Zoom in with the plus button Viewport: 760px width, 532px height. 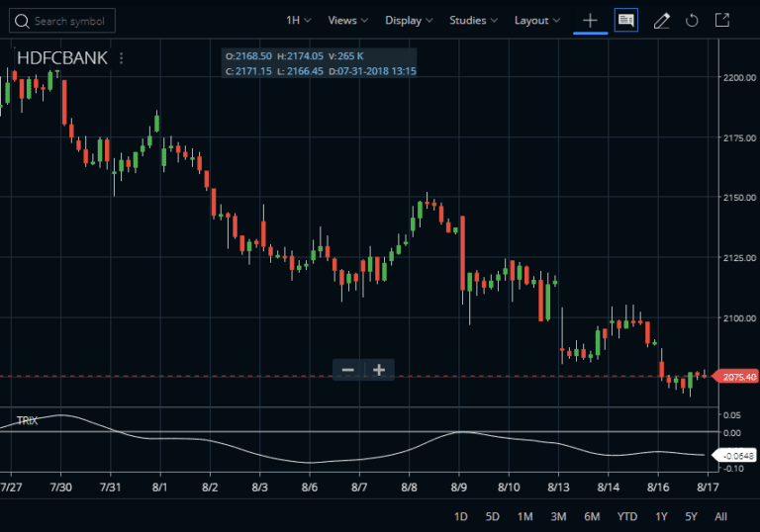point(379,370)
